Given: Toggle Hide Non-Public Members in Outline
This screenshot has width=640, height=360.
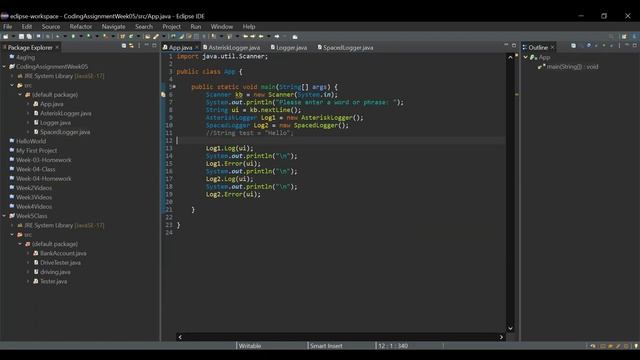Looking at the screenshot, I should pos(604,46).
